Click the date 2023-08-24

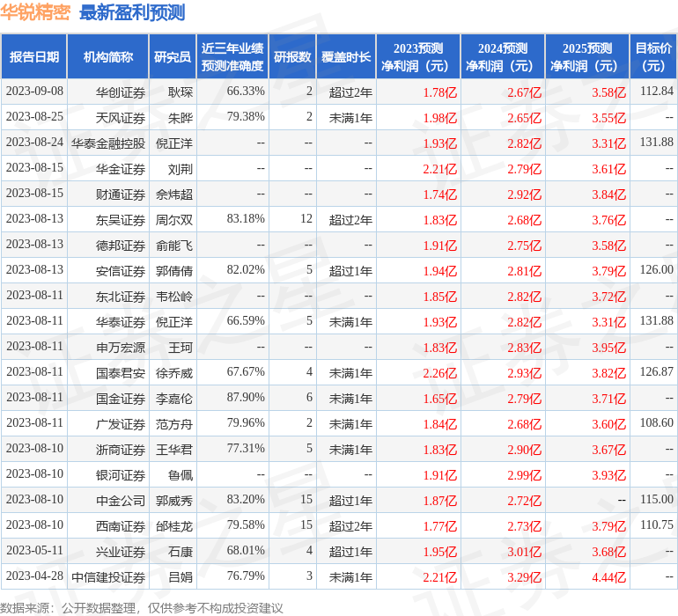click(x=34, y=143)
